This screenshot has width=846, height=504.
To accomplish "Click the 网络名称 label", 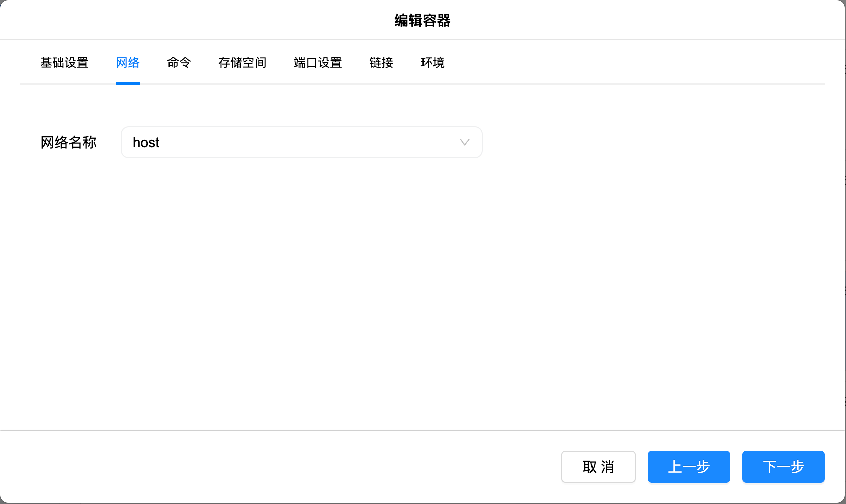I will (x=68, y=142).
